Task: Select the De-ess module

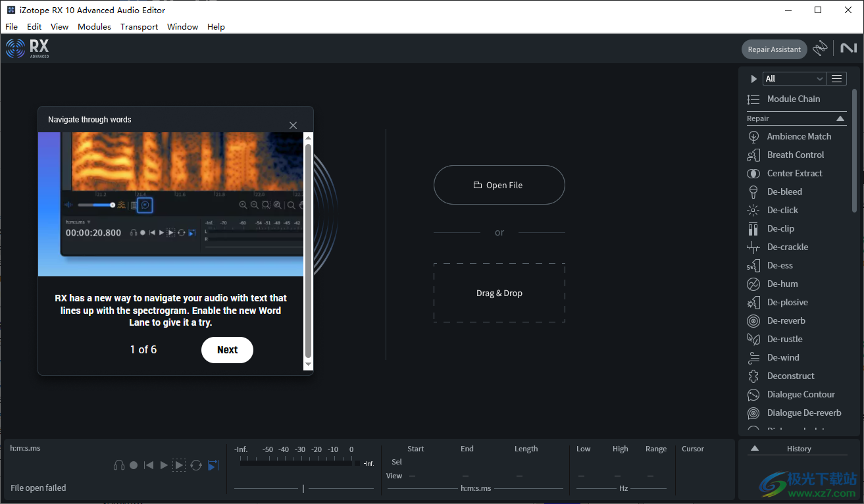Action: pyautogui.click(x=781, y=265)
